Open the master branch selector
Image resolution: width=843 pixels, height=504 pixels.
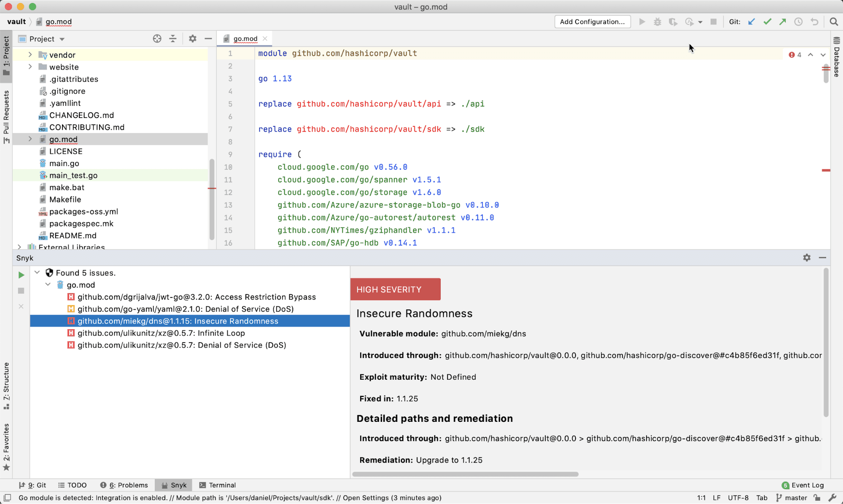coord(791,498)
